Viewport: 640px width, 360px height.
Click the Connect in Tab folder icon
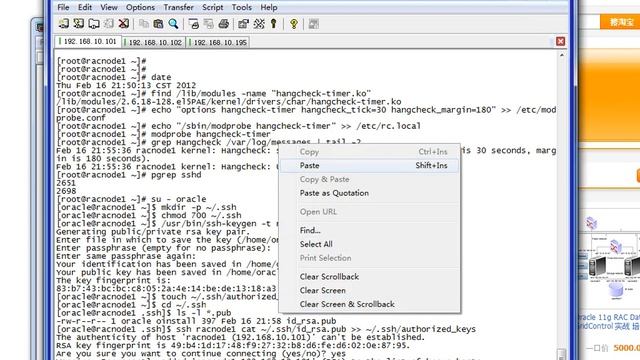click(x=93, y=24)
